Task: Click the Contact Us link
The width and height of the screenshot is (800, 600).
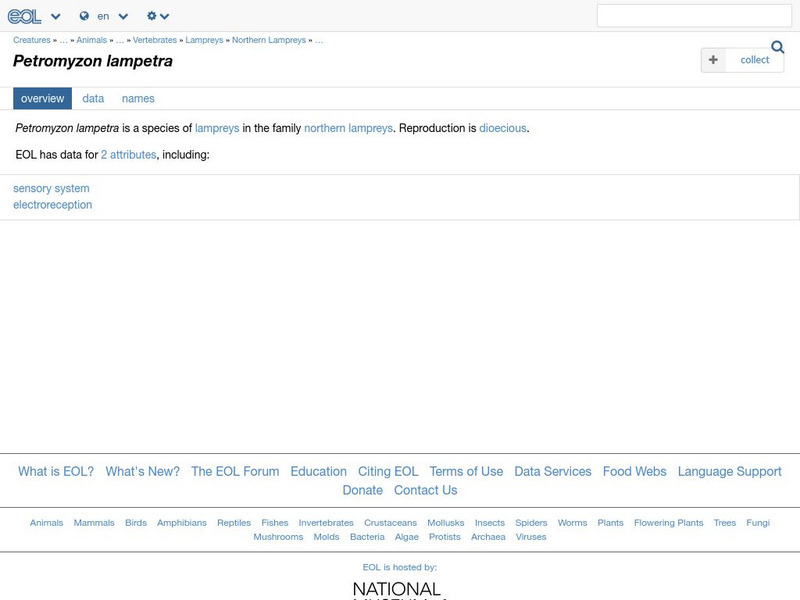Action: [426, 490]
